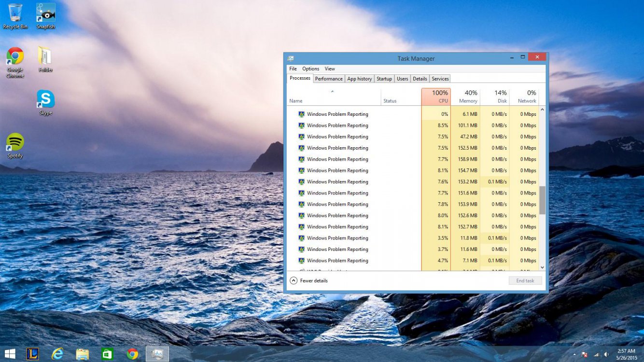
Task: Click the process icon on the 152.7 MB row
Action: click(302, 227)
